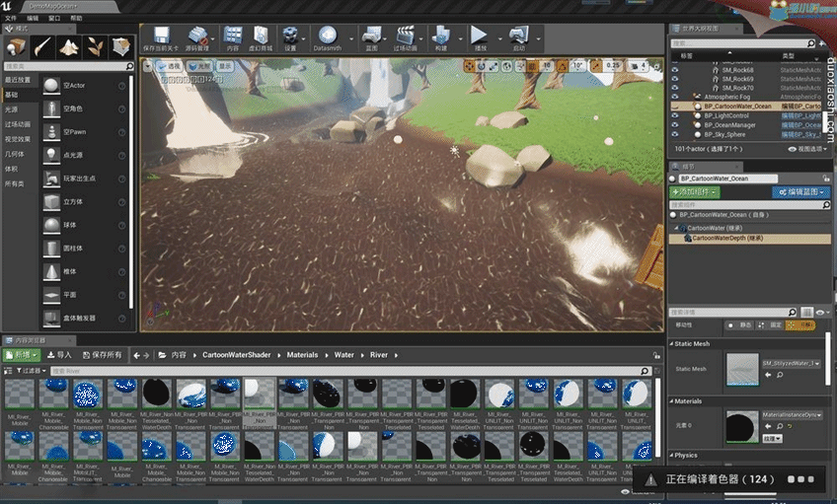Open the Play options dropdown arrow
Viewport: 837px width, 504px height.
(499, 38)
